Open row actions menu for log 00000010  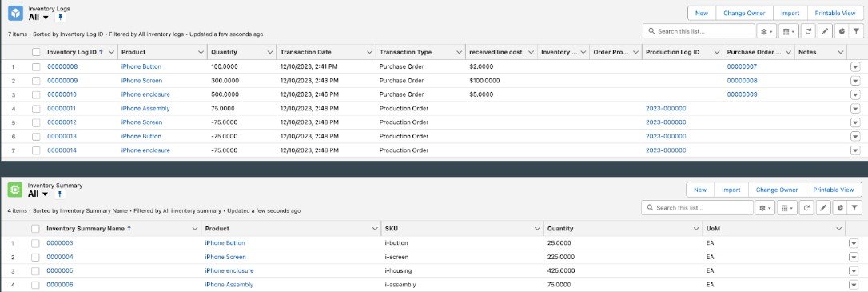pyautogui.click(x=855, y=94)
